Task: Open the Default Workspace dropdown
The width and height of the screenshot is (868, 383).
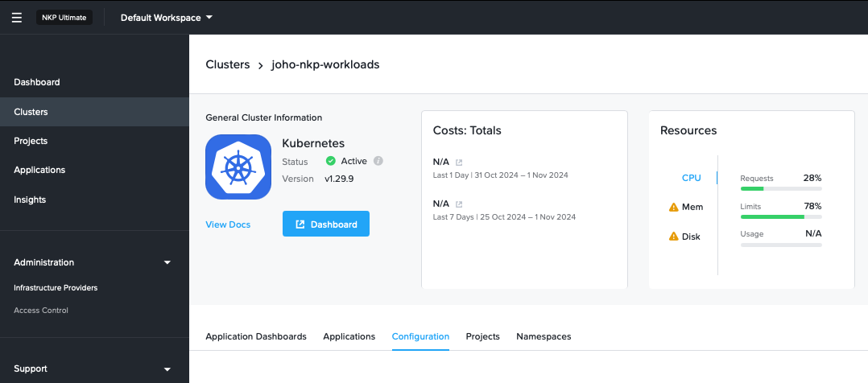Action: tap(167, 18)
